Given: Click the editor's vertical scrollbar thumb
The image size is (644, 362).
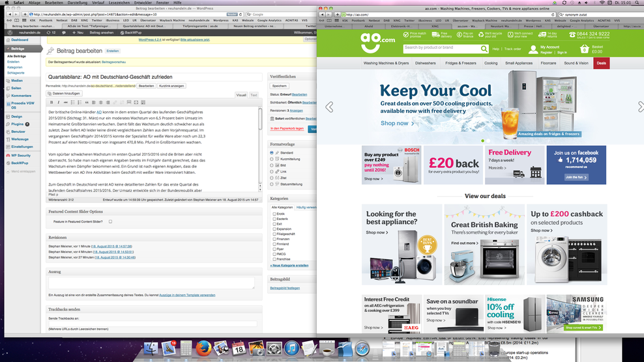Looking at the screenshot, I should 260,119.
